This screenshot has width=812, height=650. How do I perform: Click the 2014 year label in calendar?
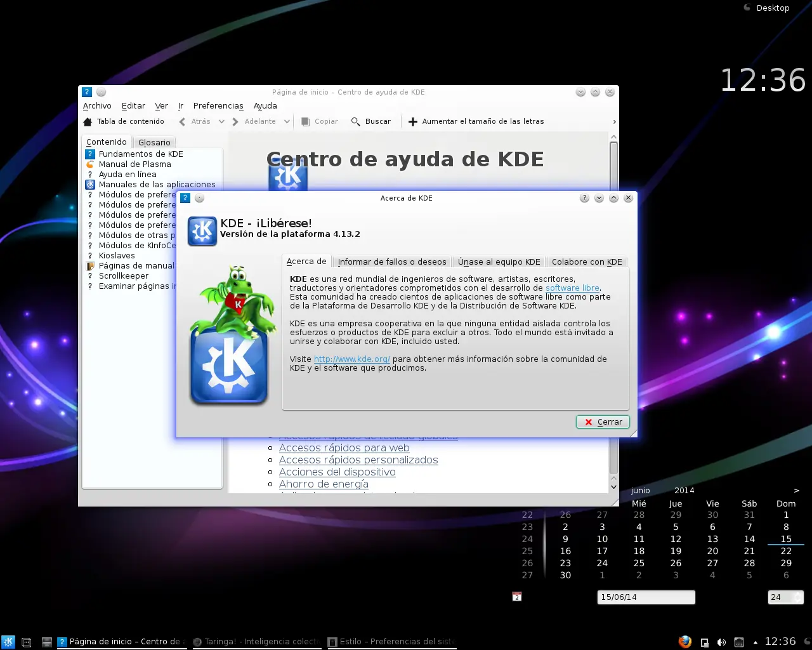click(x=684, y=491)
